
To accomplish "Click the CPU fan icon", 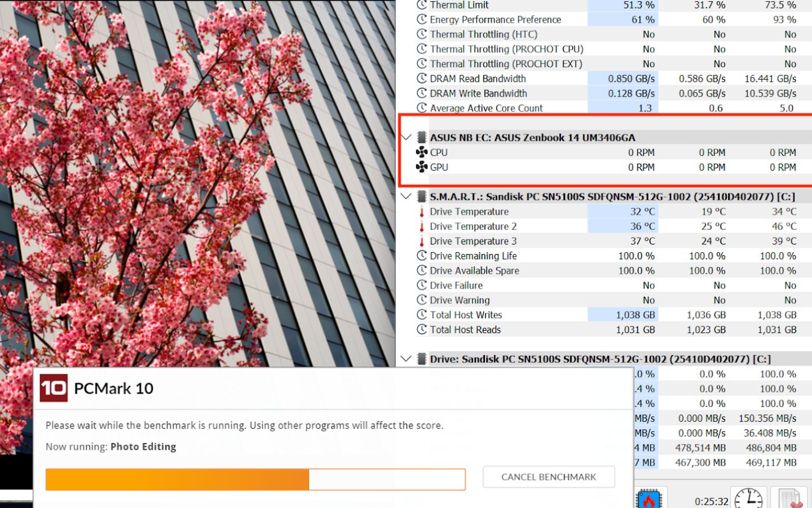I will click(421, 152).
